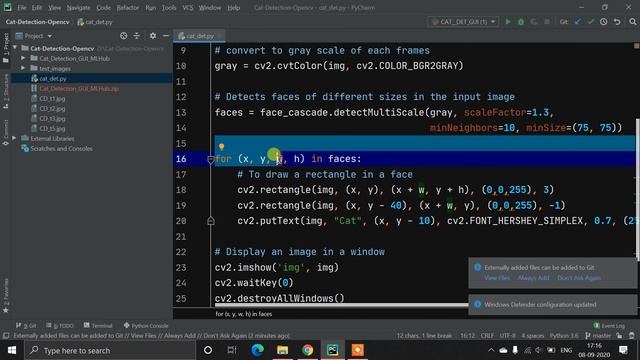This screenshot has width=640, height=360.
Task: Collapse the Cat-Detection-Opencv root folder
Action: click(15, 48)
